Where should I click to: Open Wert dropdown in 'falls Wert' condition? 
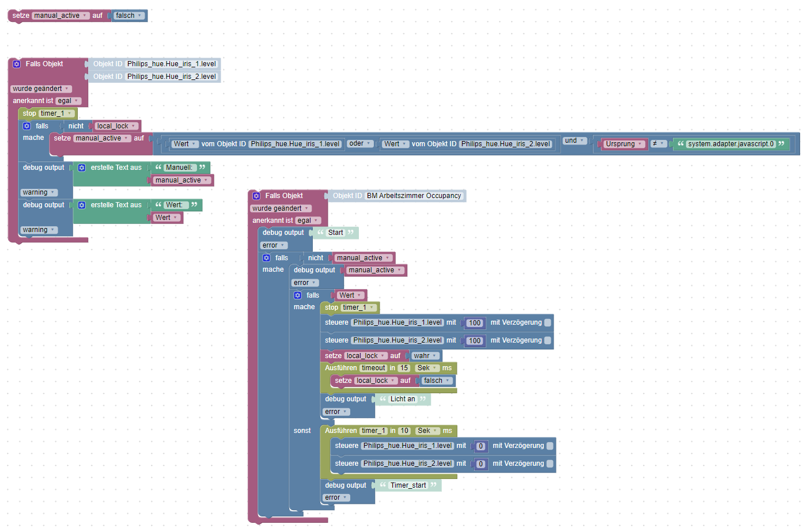(351, 295)
